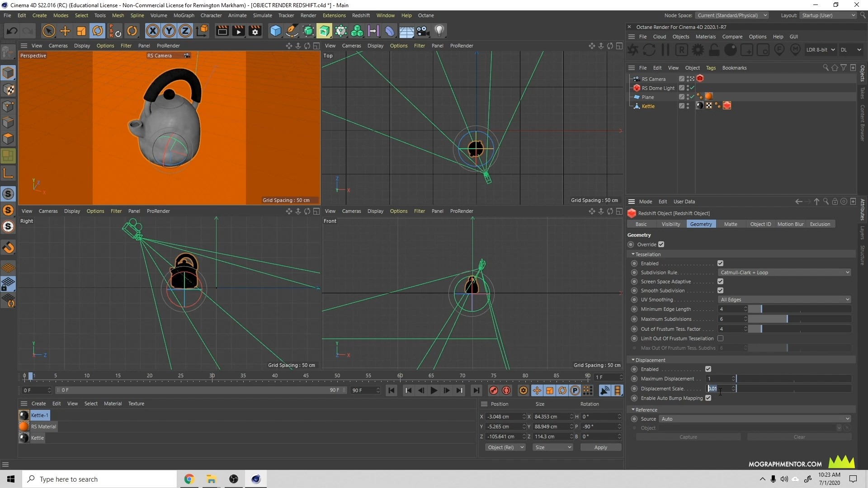
Task: Open the Redshift menu
Action: [361, 15]
